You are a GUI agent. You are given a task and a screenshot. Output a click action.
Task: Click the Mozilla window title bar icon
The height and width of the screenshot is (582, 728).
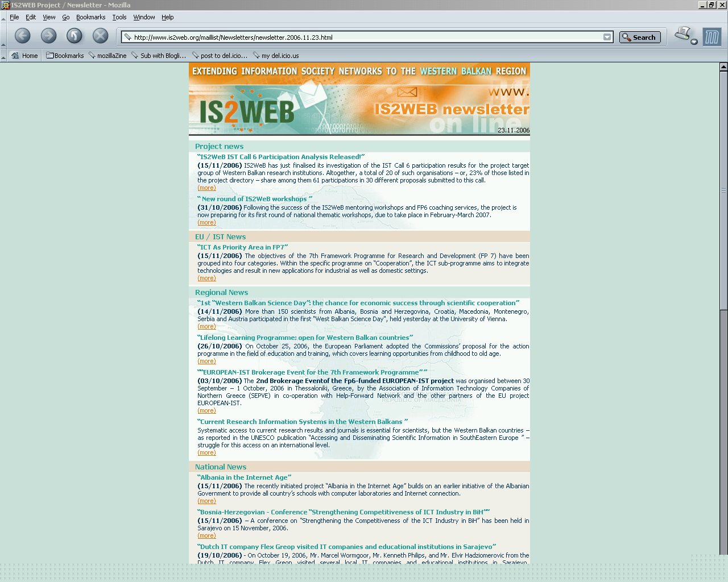pos(5,5)
